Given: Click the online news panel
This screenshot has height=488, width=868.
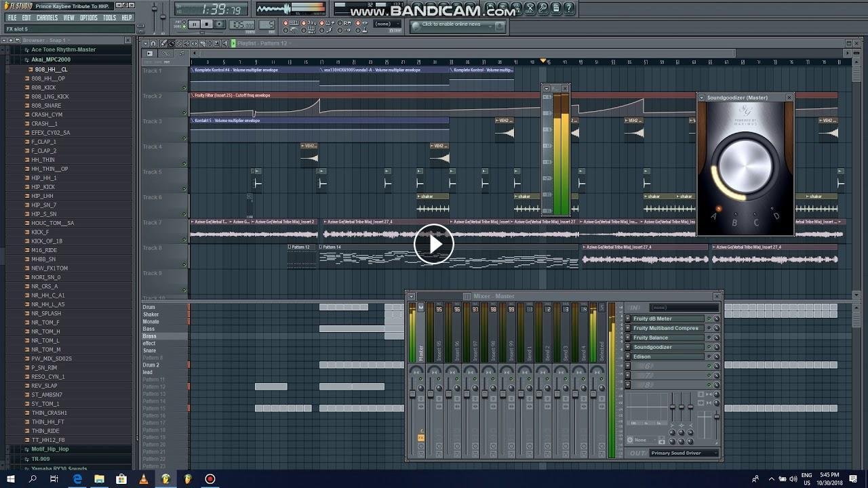Looking at the screenshot, I should [x=458, y=25].
